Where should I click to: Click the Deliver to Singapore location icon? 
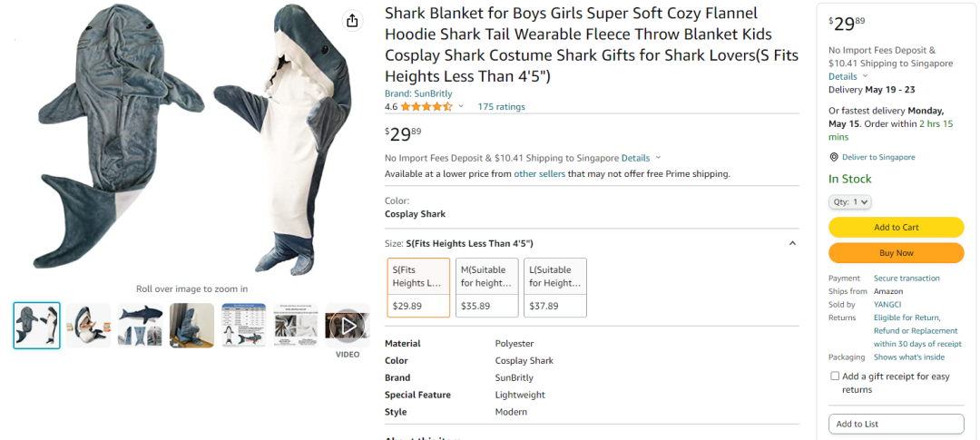(834, 157)
